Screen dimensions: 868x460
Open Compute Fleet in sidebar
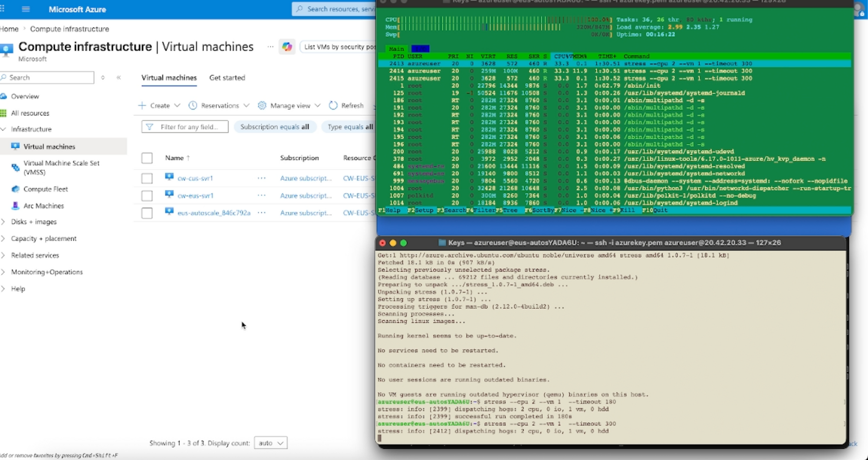(46, 189)
